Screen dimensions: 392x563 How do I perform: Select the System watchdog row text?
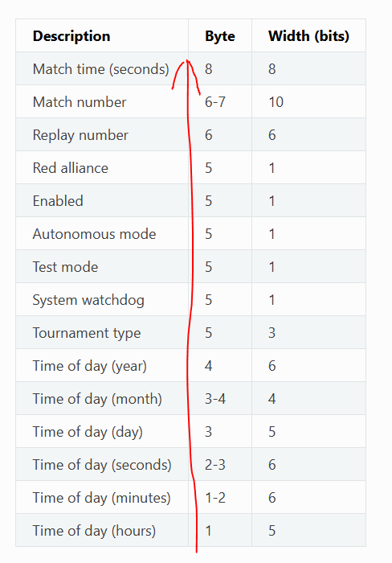88,300
